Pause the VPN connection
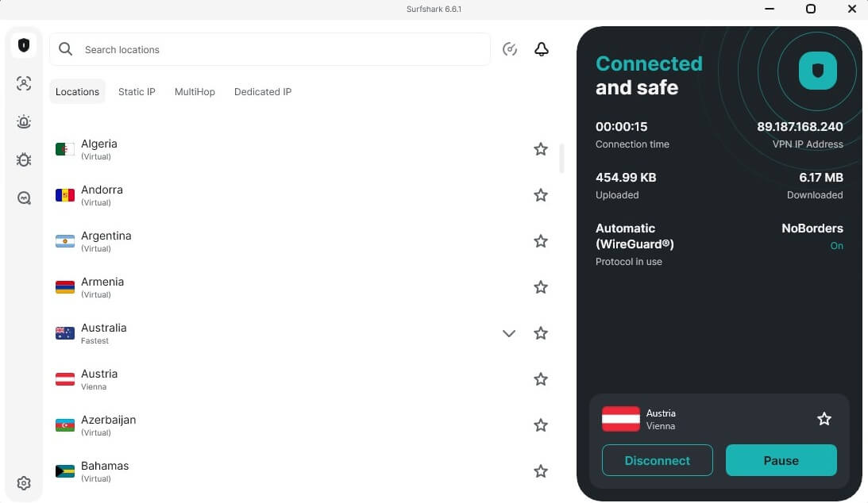868x503 pixels. pyautogui.click(x=781, y=460)
